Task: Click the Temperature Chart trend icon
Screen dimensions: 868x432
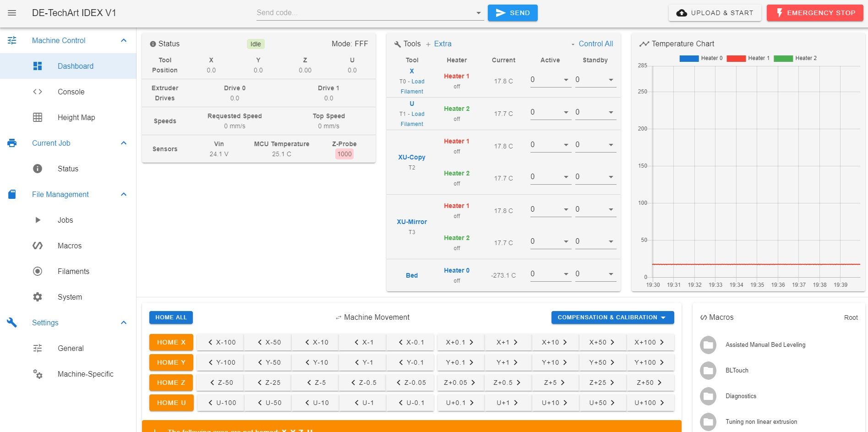Action: coord(644,44)
